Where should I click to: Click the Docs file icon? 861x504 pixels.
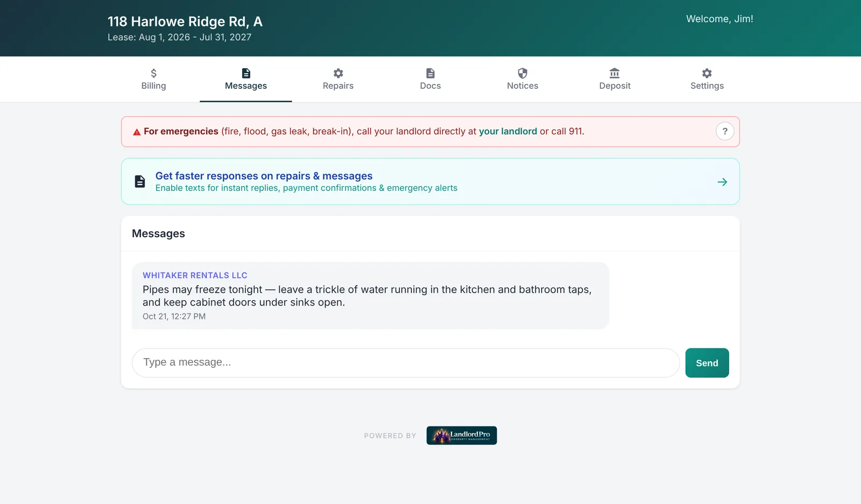point(430,73)
